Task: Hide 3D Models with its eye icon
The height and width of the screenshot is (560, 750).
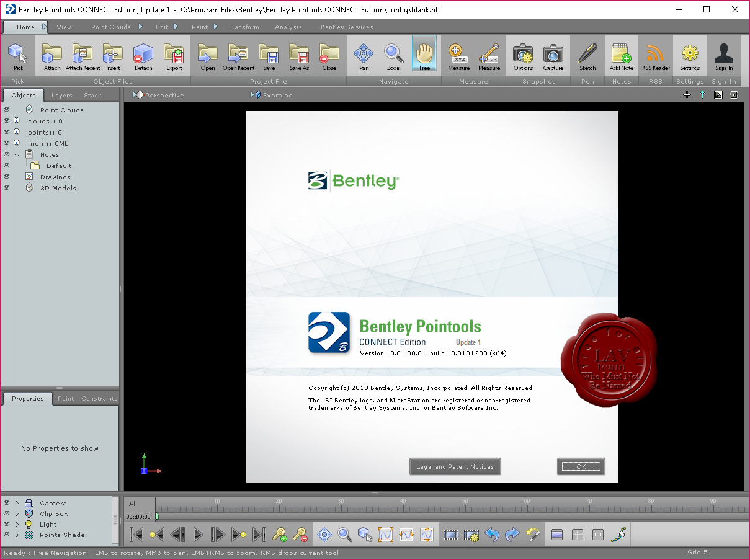Action: (6, 188)
